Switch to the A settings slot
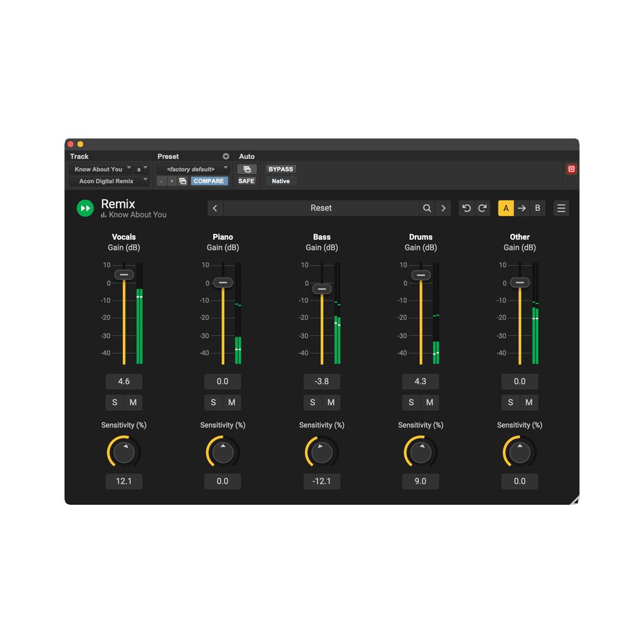 (x=506, y=208)
